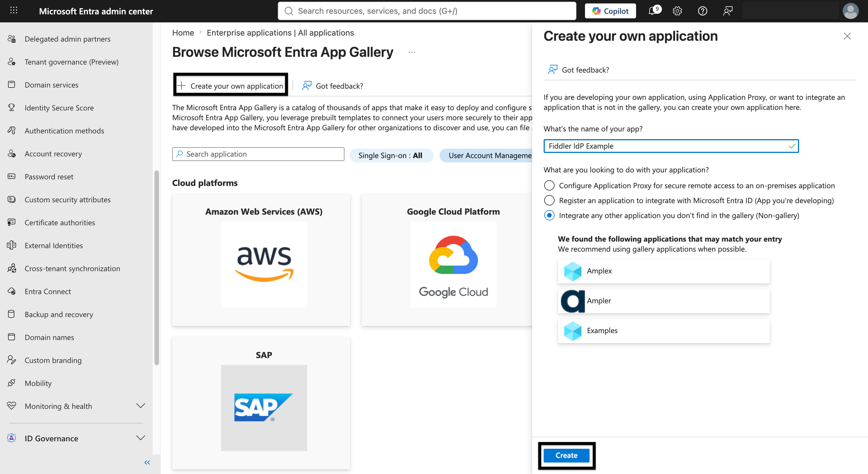The image size is (868, 474).
Task: Click the Domain names icon
Action: point(12,337)
